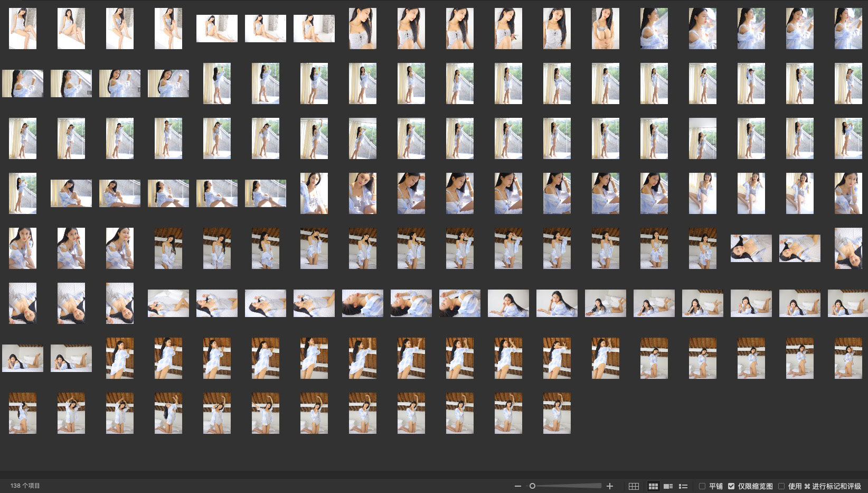Viewport: 868px width, 493px height.
Task: Select the last thumbnail of the top row
Action: tap(848, 29)
